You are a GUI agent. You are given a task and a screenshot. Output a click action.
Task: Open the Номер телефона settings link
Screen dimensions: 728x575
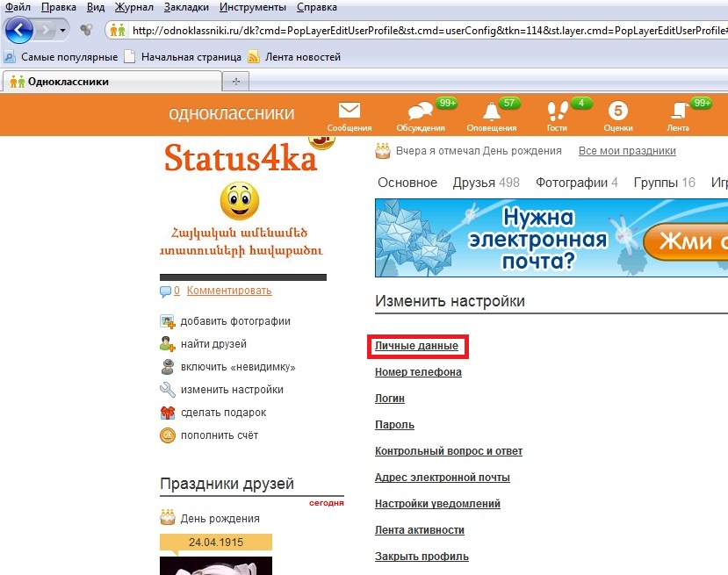coord(418,371)
